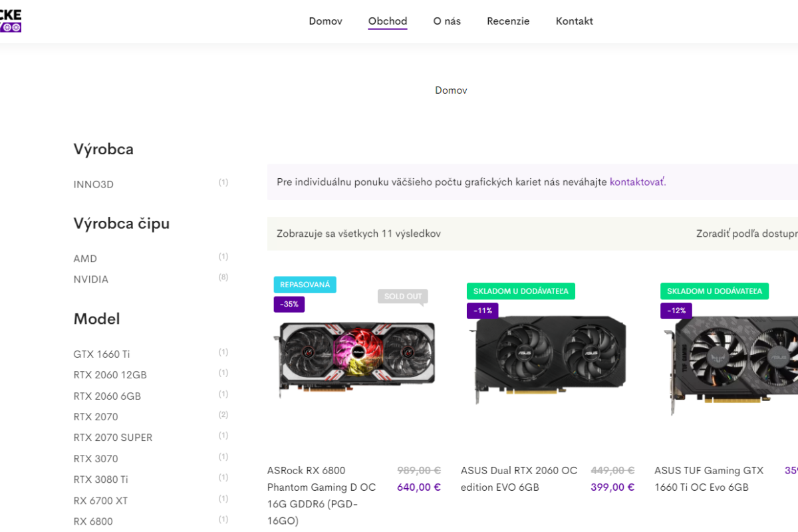
Task: Click the -35% discount badge
Action: pyautogui.click(x=289, y=305)
